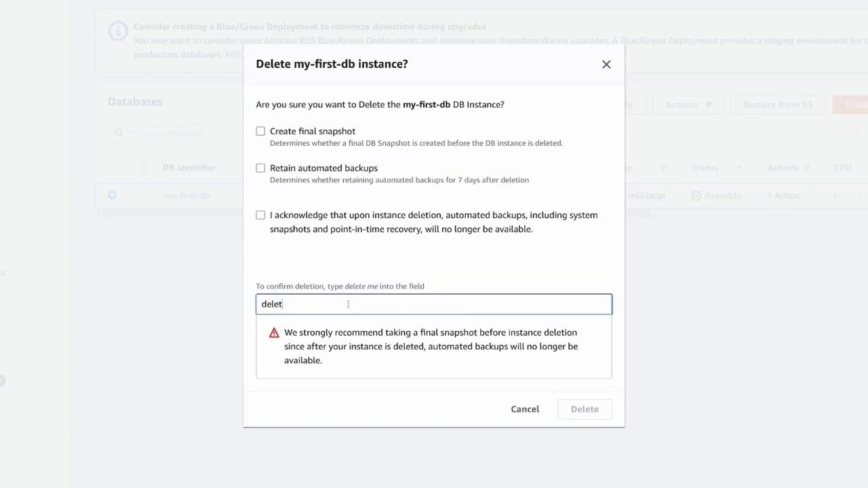Select the my-first-db row radio button
This screenshot has height=488, width=868.
pyautogui.click(x=112, y=195)
